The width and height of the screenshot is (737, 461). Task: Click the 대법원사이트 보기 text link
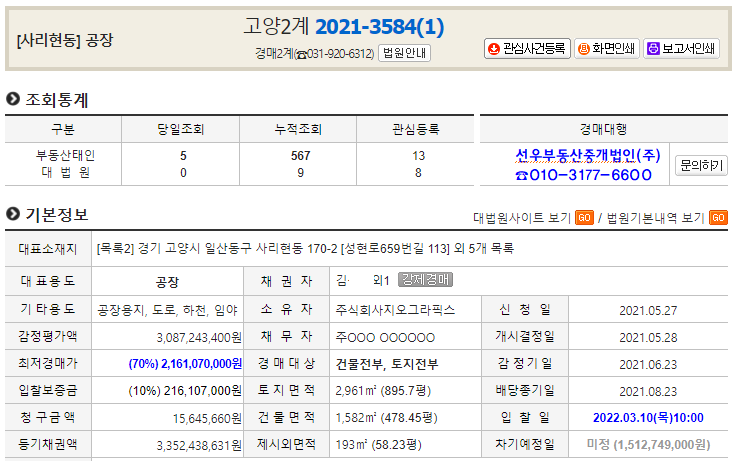tap(522, 218)
